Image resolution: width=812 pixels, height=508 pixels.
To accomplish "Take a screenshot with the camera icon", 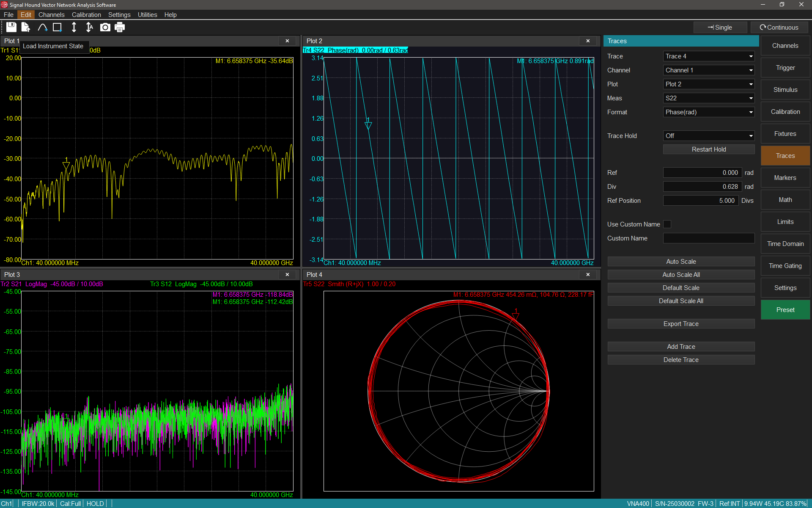I will tap(105, 28).
